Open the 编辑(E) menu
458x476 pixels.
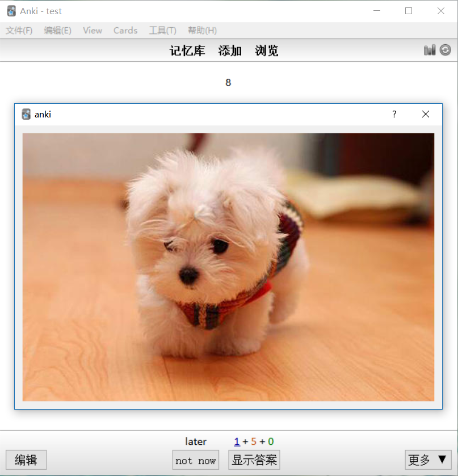pos(58,31)
